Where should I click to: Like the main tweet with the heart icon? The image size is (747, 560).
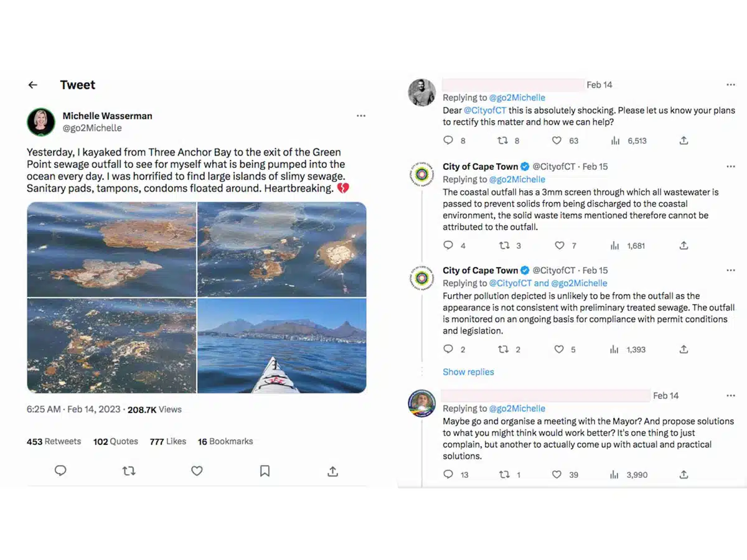(x=197, y=471)
